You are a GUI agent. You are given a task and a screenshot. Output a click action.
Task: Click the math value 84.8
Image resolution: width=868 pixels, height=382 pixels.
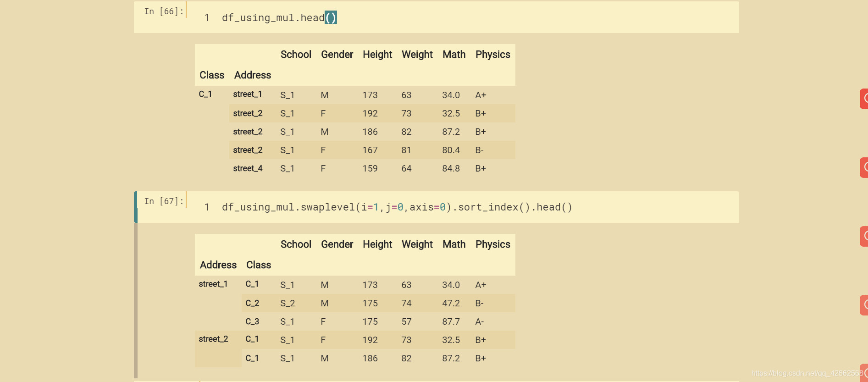(451, 169)
